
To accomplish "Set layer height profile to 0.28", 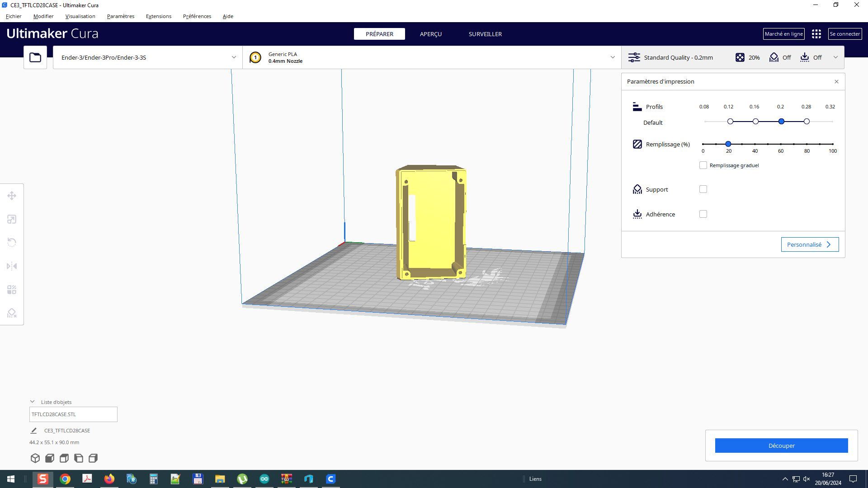I will click(x=807, y=122).
